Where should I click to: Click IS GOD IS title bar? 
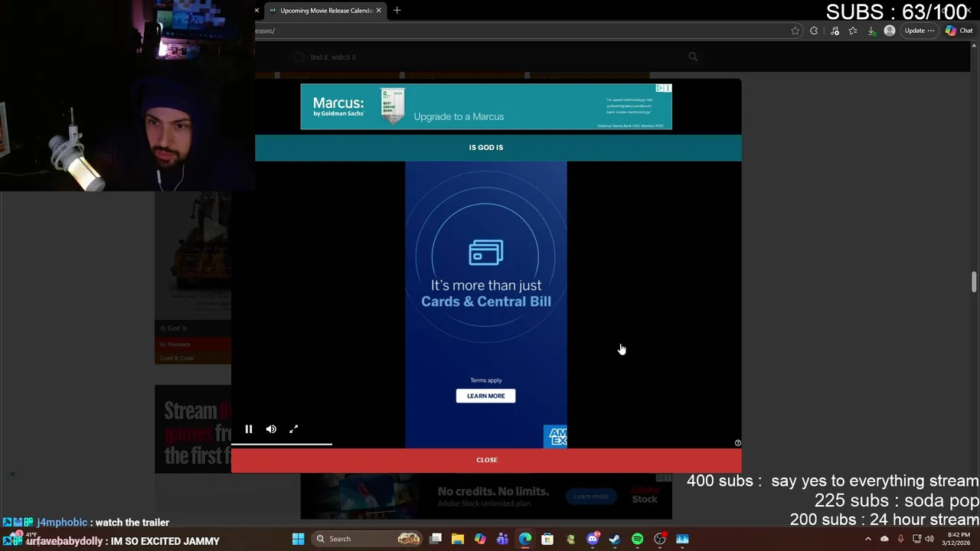pyautogui.click(x=486, y=148)
